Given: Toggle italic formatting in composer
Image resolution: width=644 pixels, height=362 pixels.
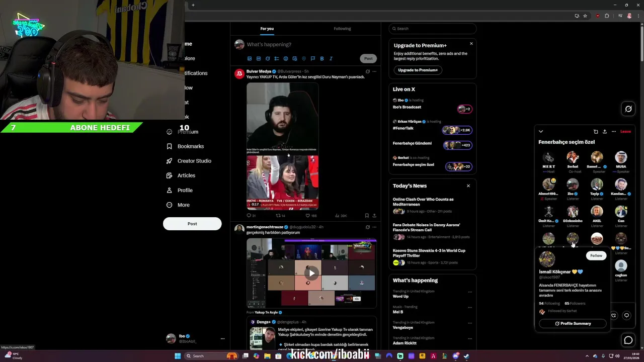Looking at the screenshot, I should 331,58.
